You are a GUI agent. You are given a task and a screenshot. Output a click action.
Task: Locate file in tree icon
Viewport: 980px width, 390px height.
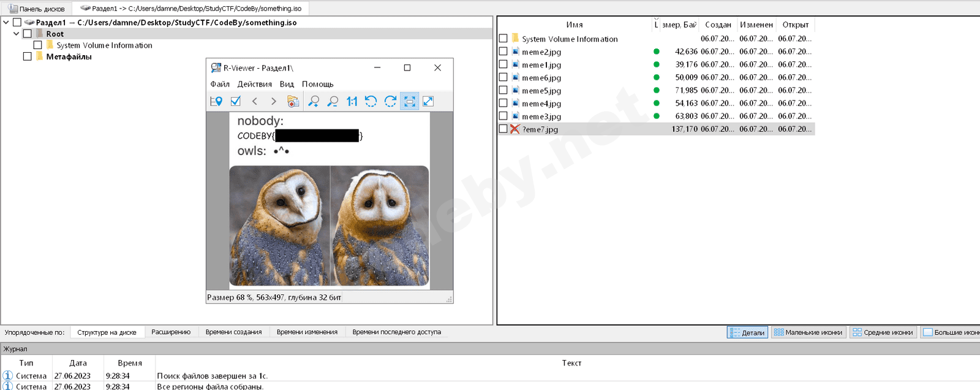(216, 101)
